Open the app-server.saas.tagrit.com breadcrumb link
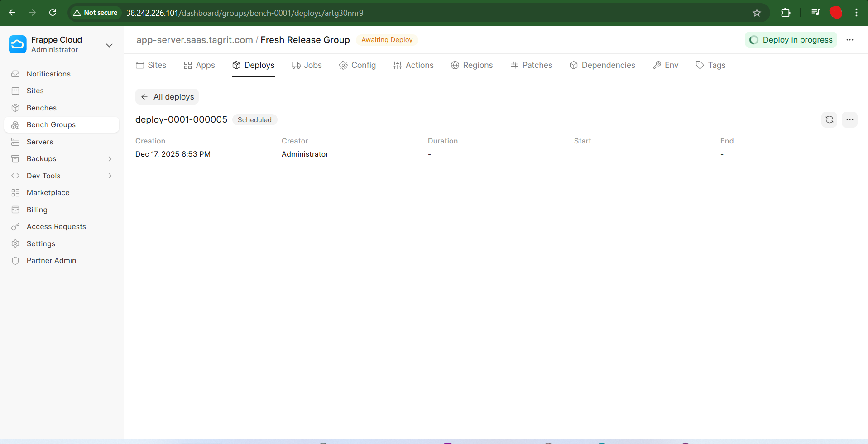This screenshot has width=868, height=444. coord(195,40)
